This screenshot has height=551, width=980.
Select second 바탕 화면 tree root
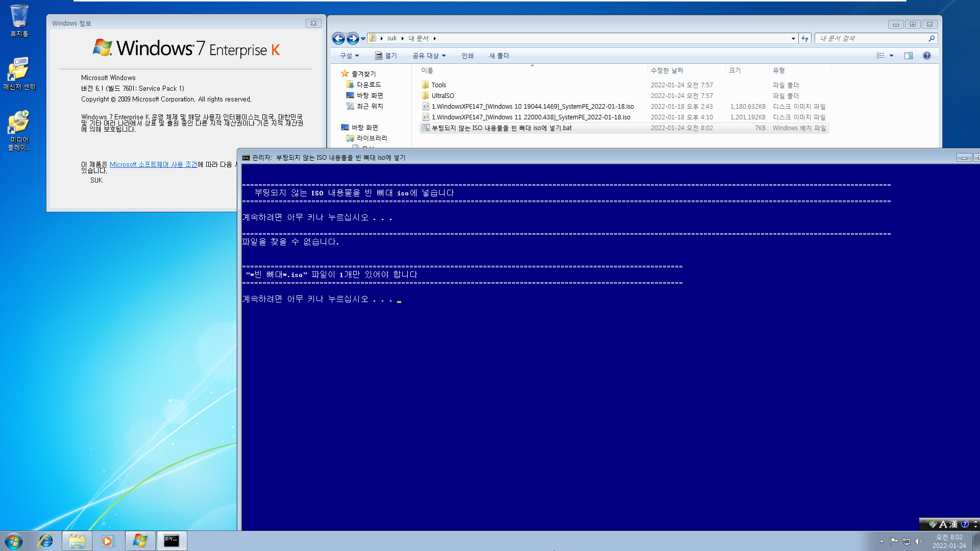[x=360, y=128]
